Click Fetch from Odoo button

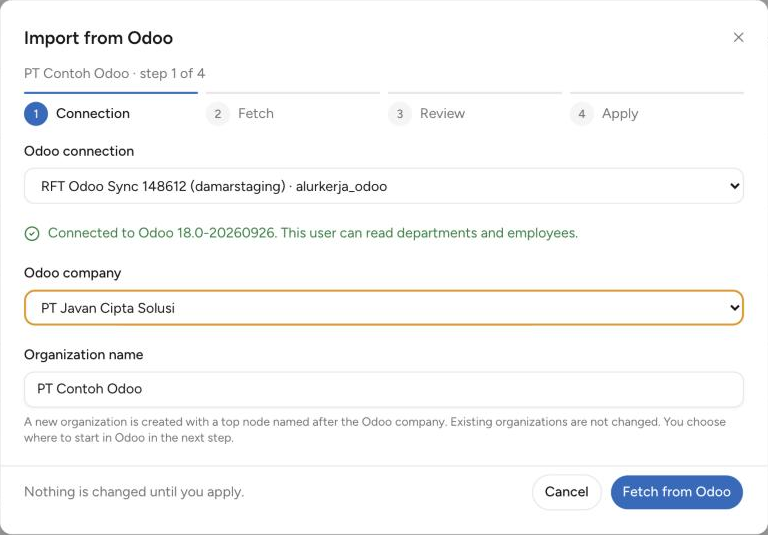tap(676, 492)
